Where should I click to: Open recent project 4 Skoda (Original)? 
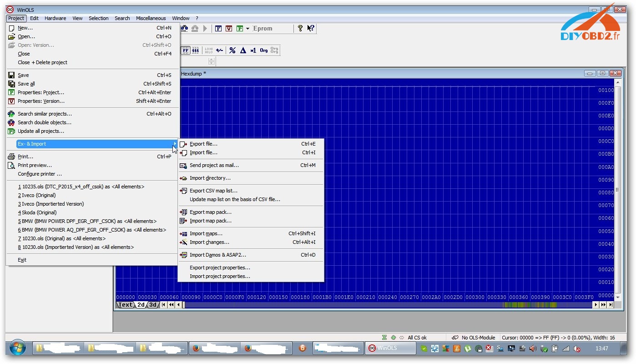tap(91, 212)
